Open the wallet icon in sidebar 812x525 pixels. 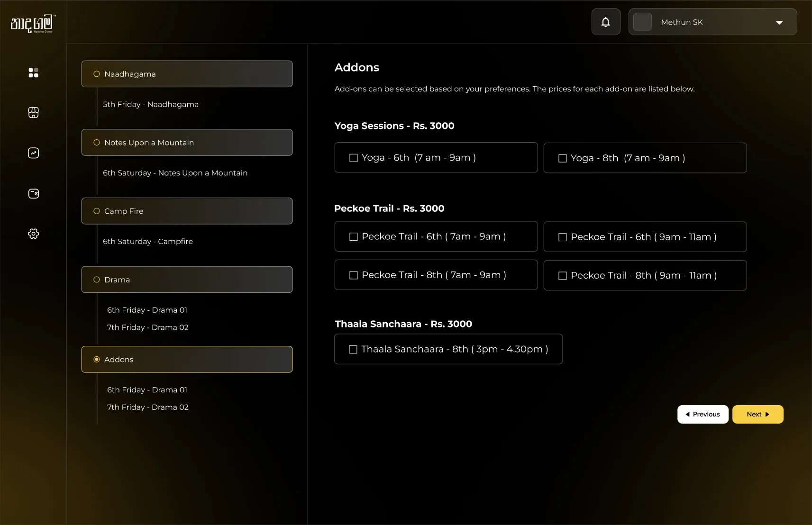[x=33, y=193]
